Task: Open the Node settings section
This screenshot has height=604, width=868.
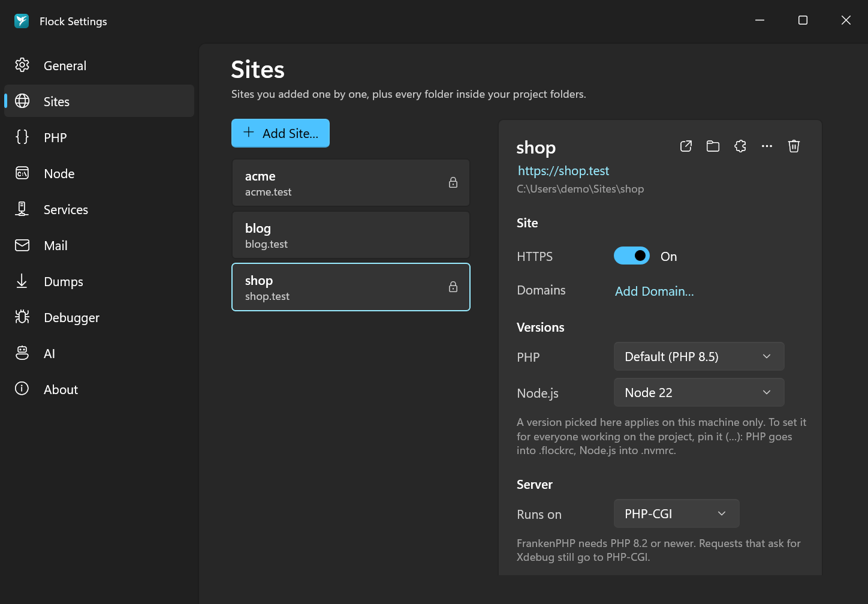Action: click(99, 173)
